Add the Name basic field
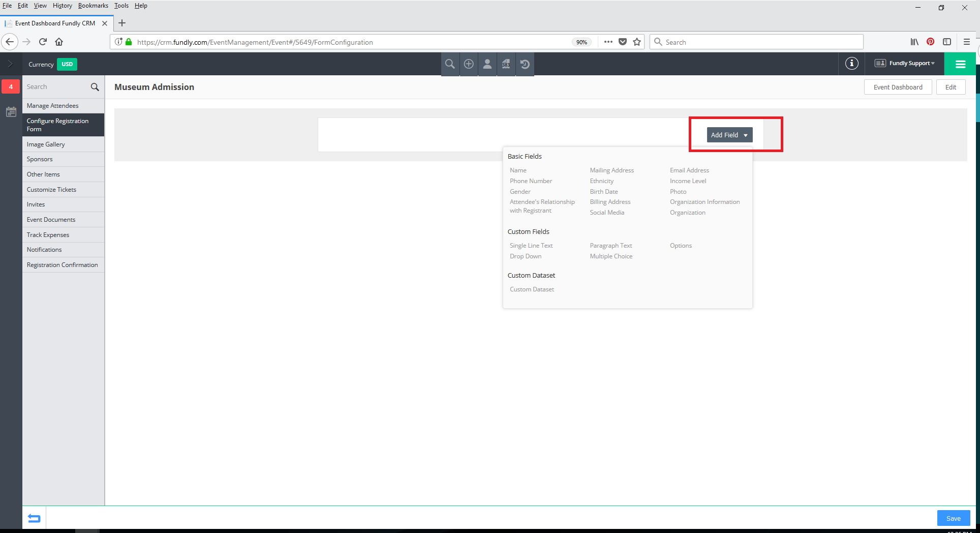980x533 pixels. (518, 170)
